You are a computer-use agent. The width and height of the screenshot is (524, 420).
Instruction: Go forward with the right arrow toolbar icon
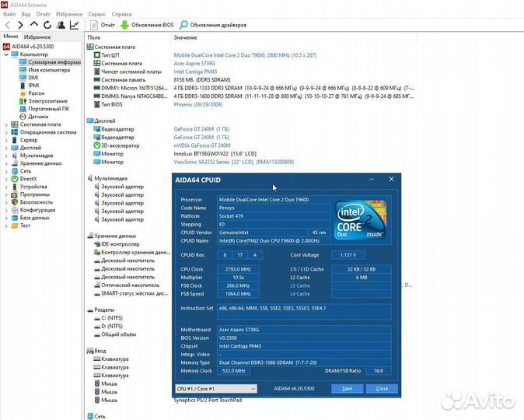coord(20,25)
